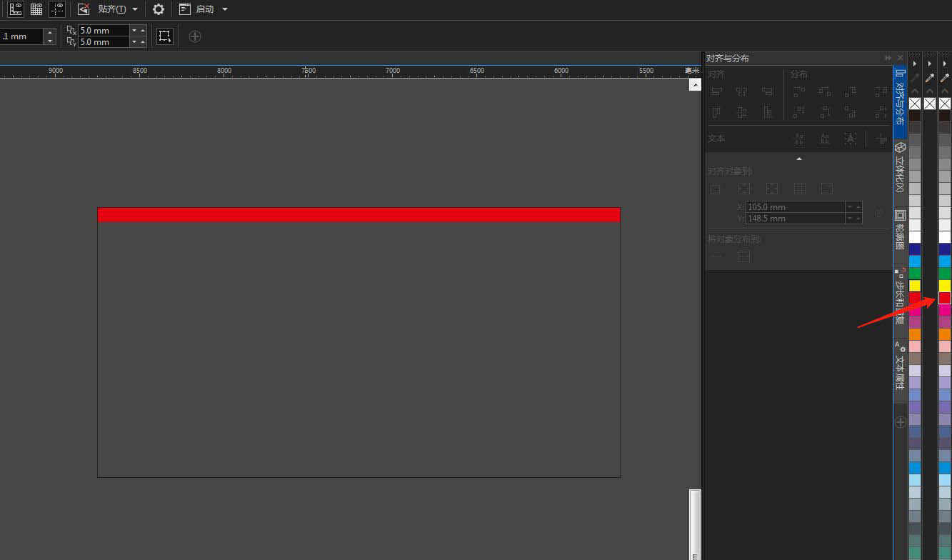Increase the nudge distance spinner
The image size is (952, 560).
click(50, 32)
